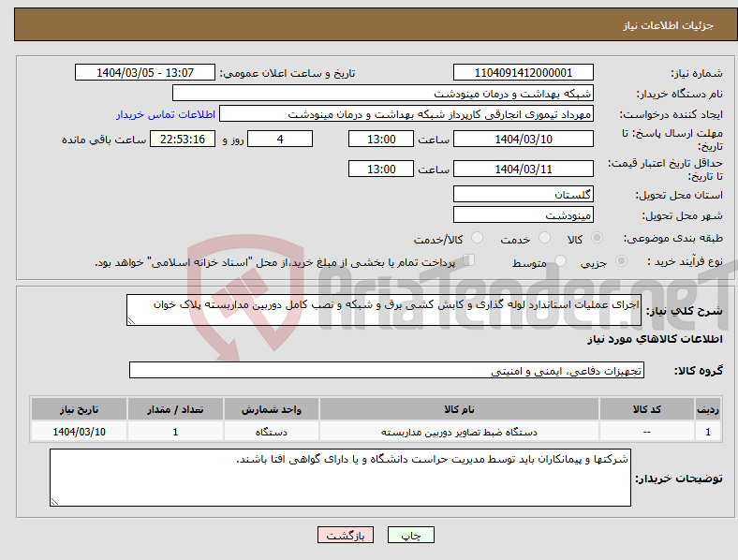
Task: Click item name دستگاه ضبط تصاویر دوربین مداربسته
Action: [459, 432]
